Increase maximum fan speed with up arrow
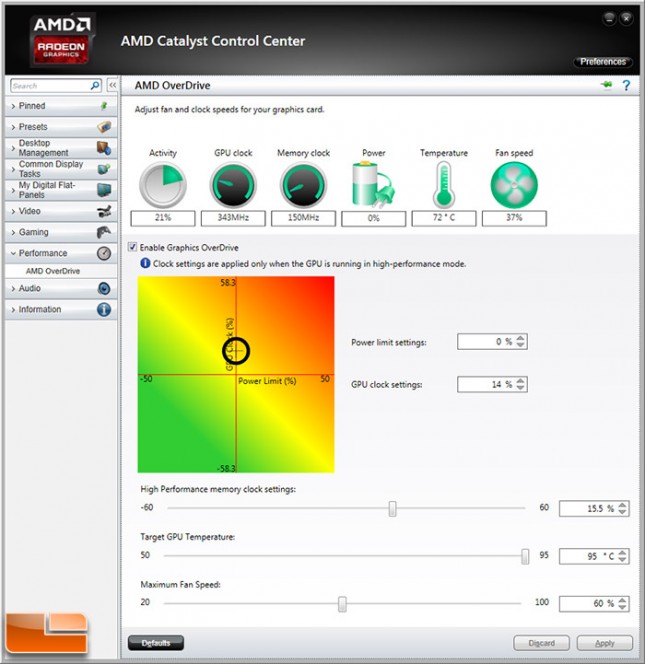The width and height of the screenshot is (645, 664). 622,600
